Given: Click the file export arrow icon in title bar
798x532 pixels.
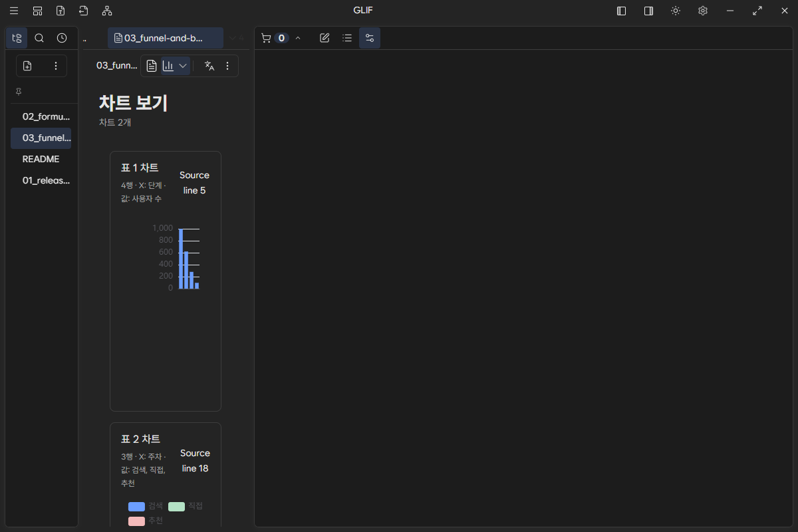Looking at the screenshot, I should coord(83,11).
